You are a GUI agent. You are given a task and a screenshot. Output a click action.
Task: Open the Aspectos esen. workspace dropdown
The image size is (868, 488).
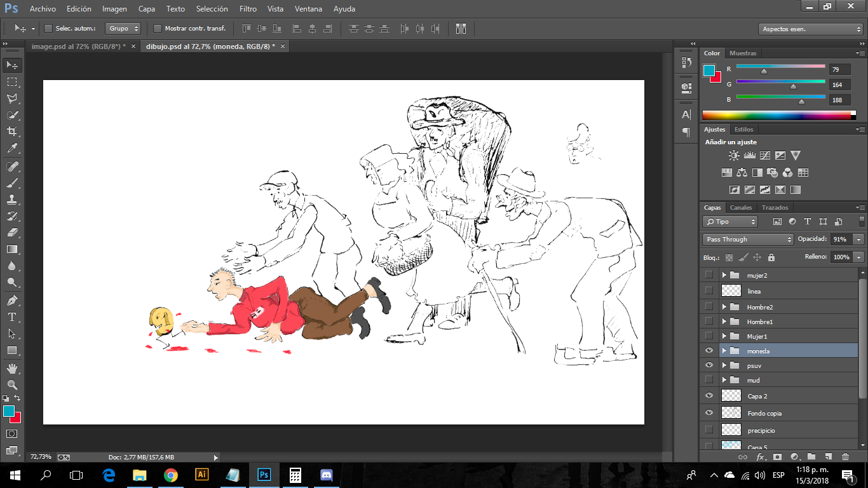810,29
